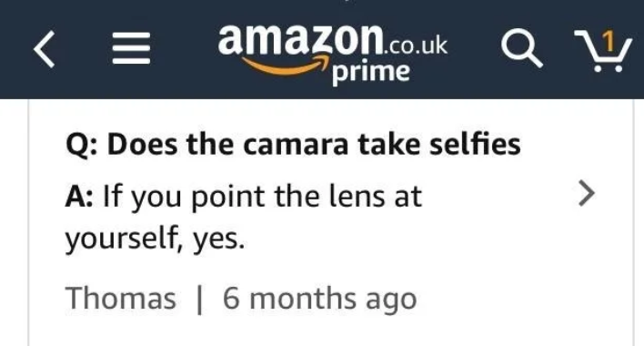Expand the answer with right chevron
This screenshot has width=644, height=346.
point(586,193)
